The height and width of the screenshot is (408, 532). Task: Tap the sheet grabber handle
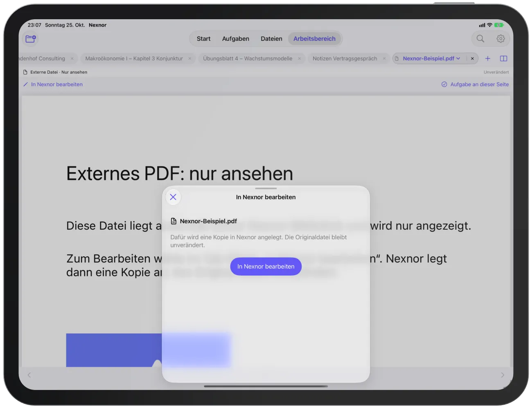pos(266,188)
